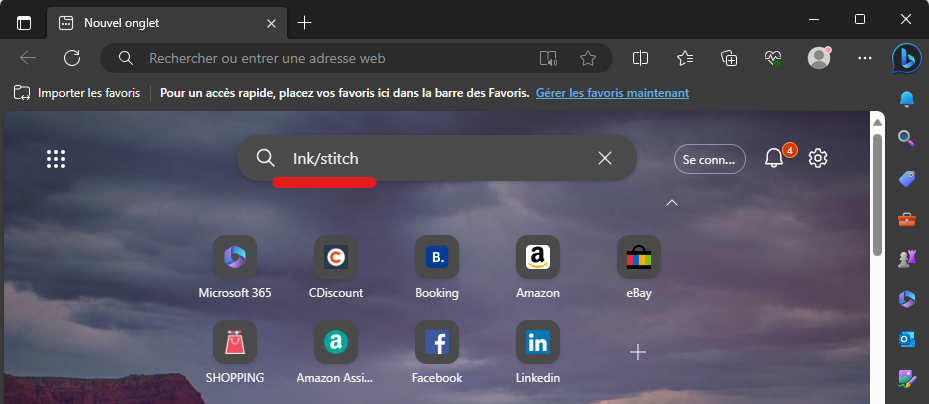Add a new quick link site
Image resolution: width=929 pixels, height=404 pixels.
tap(638, 353)
